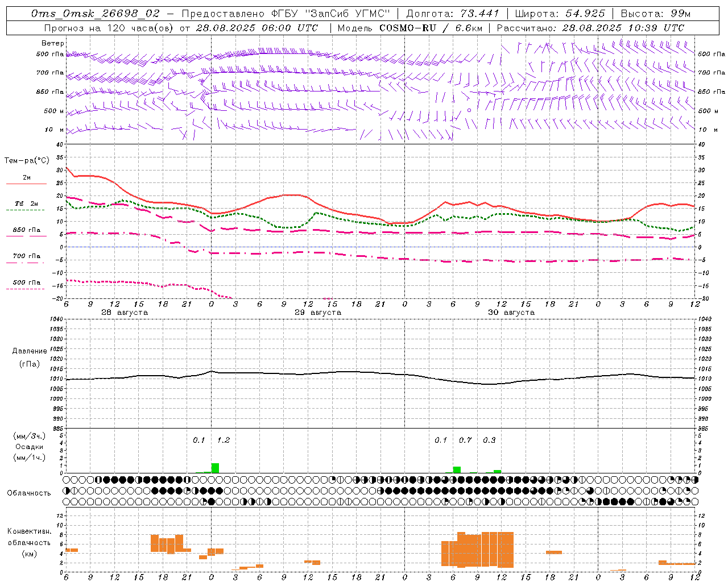Click the Td 2м dew point legend entry

[26, 203]
